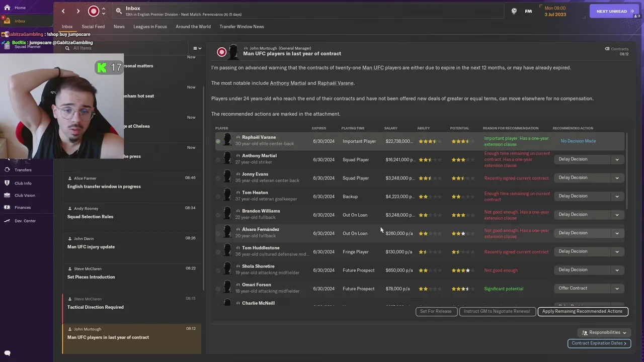Screen dimensions: 644x362
Task: Click the Set For Release button
Action: [x=436, y=311]
